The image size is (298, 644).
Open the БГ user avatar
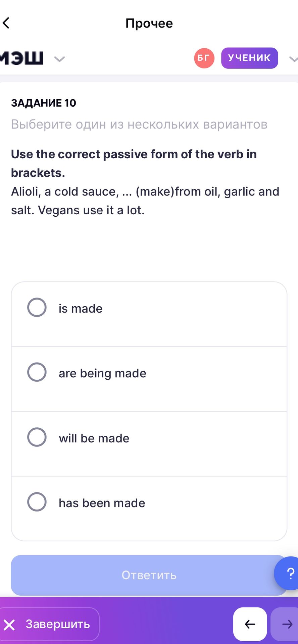point(204,58)
